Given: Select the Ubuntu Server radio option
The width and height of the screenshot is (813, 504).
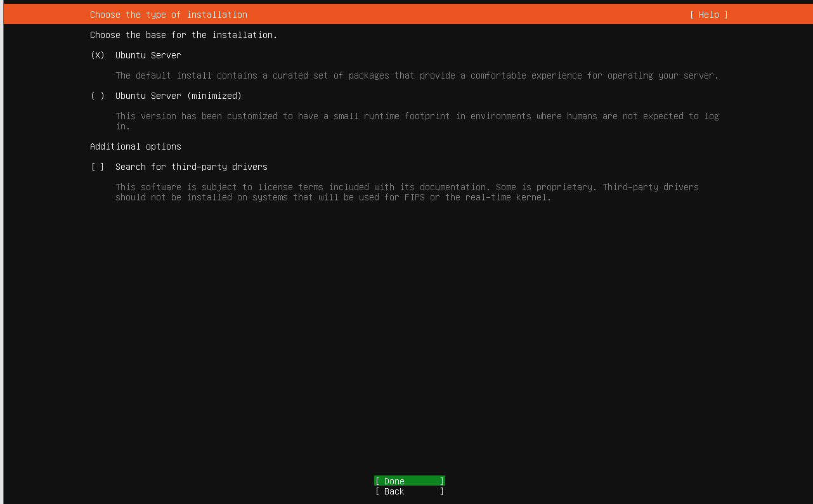Looking at the screenshot, I should [x=136, y=55].
